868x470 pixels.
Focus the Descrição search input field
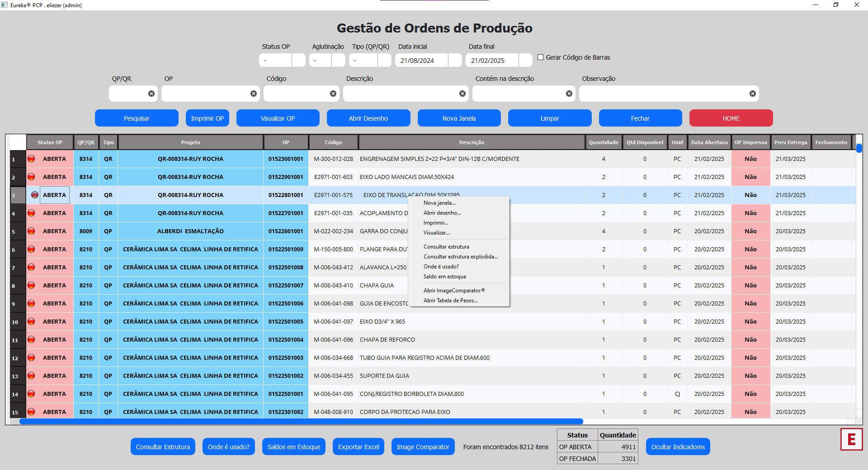pyautogui.click(x=406, y=94)
